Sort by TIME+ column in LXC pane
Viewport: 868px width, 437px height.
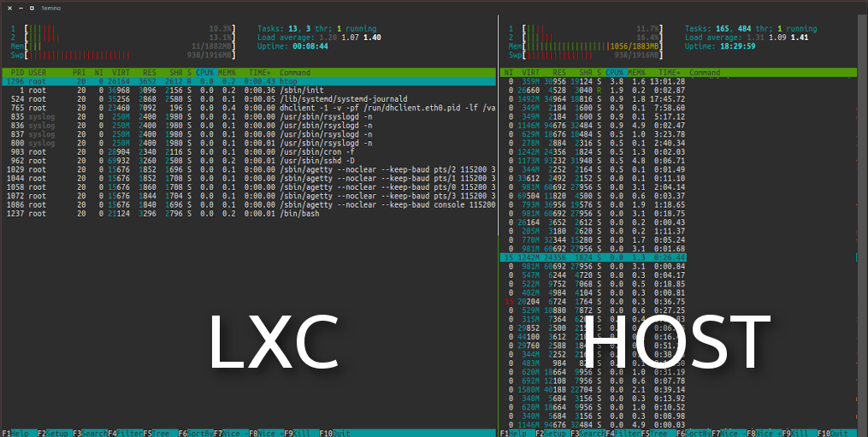[x=260, y=73]
